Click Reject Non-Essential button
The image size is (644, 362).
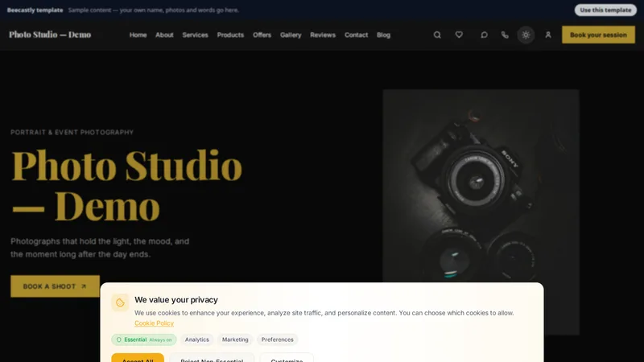click(212, 358)
